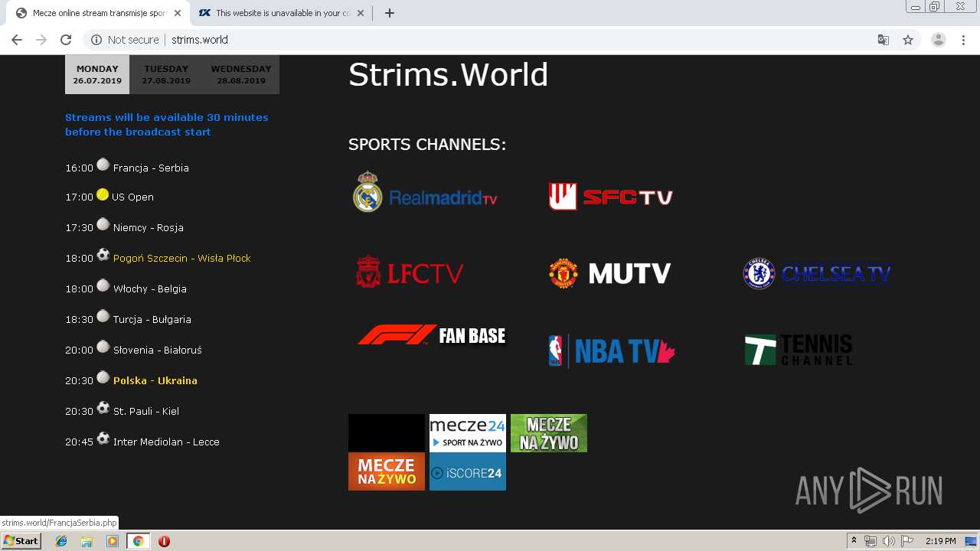Open the Inter Mediolan - Lecce stream
This screenshot has width=980, height=551.
(x=166, y=442)
